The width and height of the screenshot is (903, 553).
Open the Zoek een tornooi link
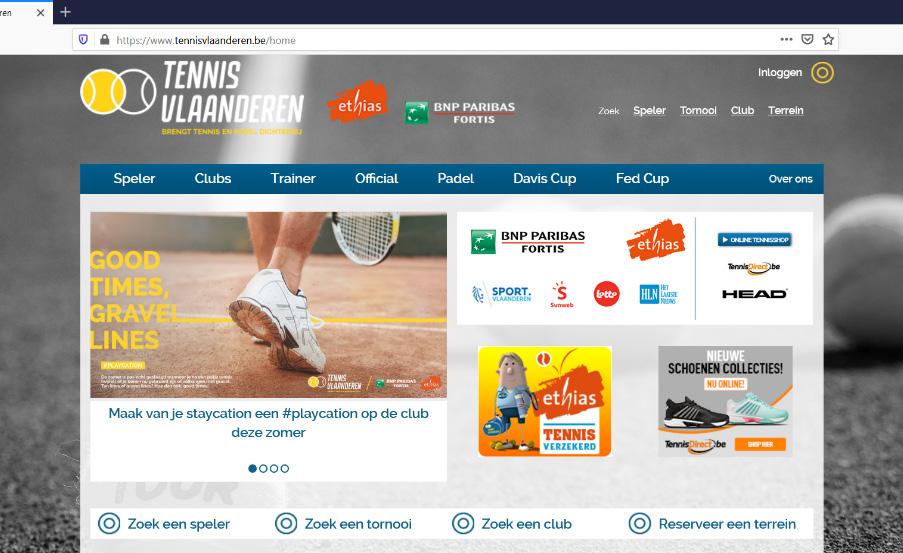click(x=358, y=524)
